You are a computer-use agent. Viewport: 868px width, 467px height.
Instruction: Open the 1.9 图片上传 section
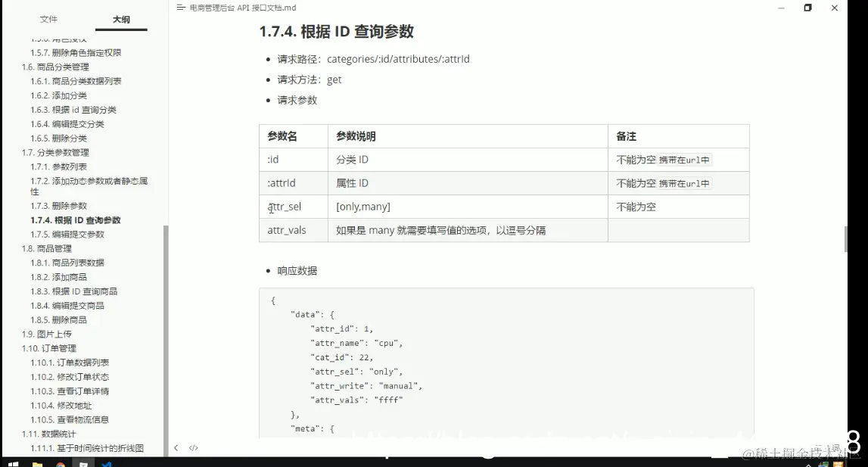(36, 333)
